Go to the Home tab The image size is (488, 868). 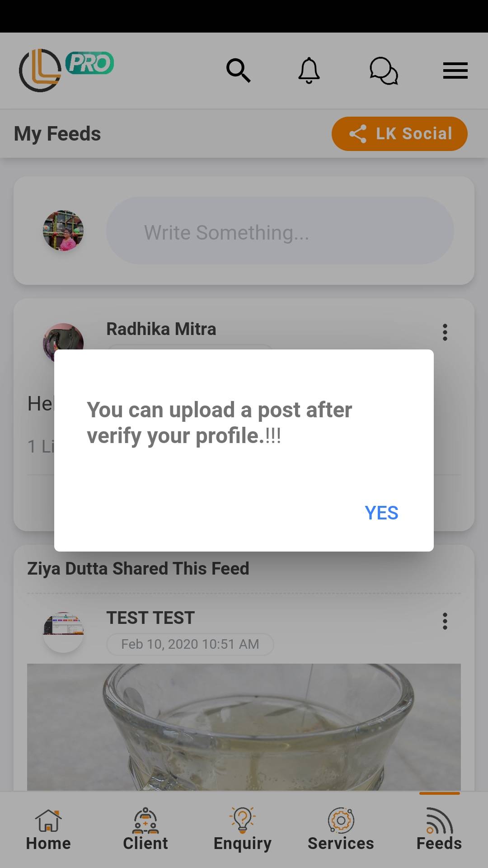click(x=48, y=830)
